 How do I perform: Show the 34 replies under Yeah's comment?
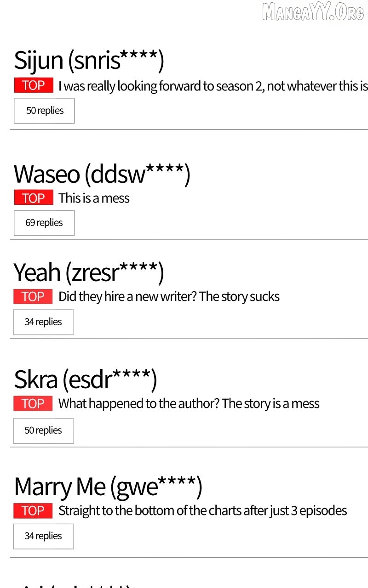pos(43,322)
